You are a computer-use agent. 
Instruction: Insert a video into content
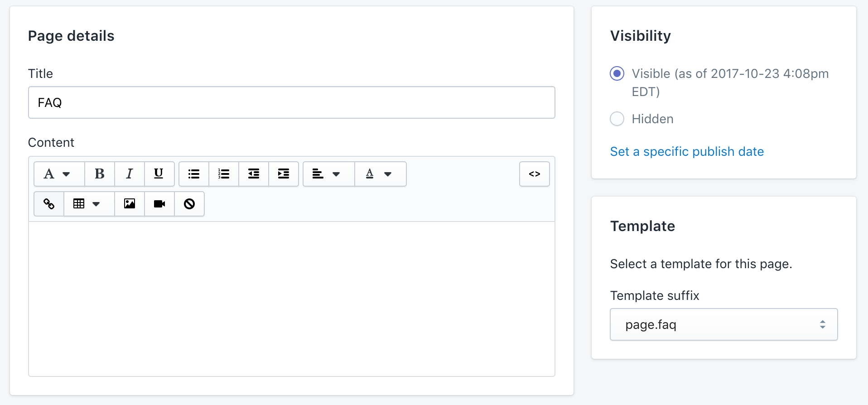point(159,204)
